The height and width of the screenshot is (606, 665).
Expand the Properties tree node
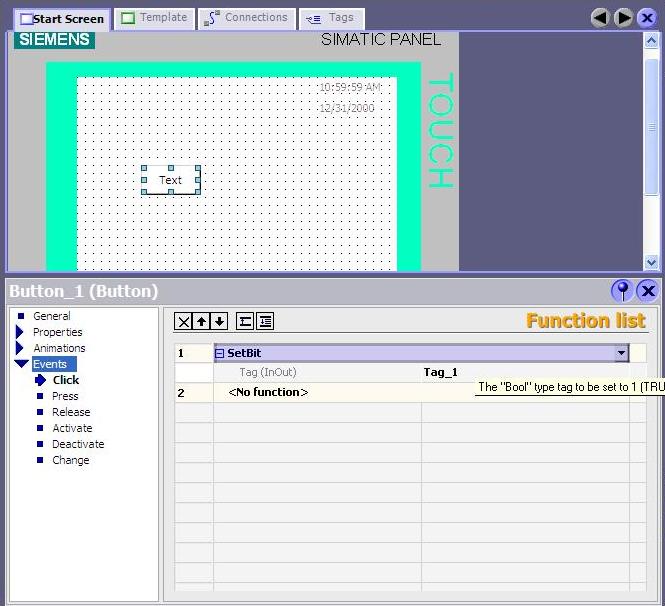pyautogui.click(x=20, y=332)
